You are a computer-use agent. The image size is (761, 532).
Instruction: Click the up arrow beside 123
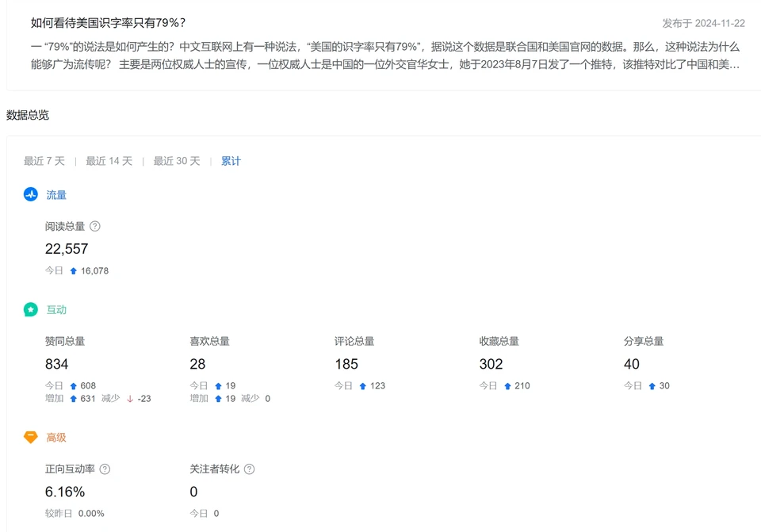tap(362, 386)
